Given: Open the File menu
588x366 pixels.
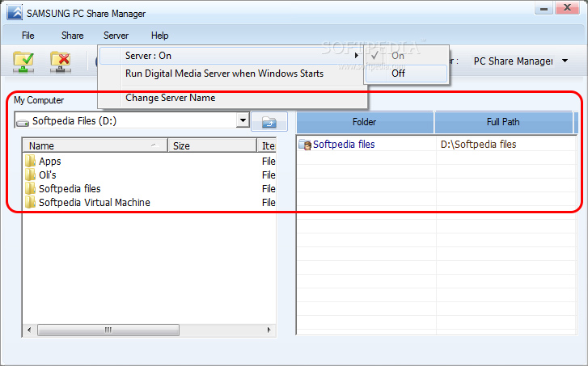Looking at the screenshot, I should tap(28, 36).
